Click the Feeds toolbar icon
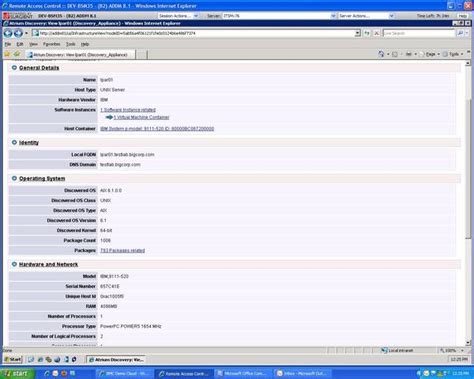 point(395,54)
